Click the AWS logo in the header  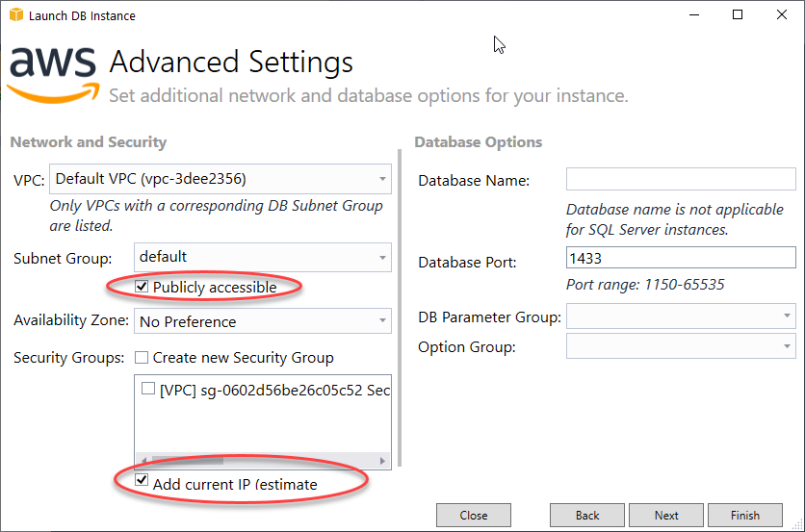tap(53, 74)
